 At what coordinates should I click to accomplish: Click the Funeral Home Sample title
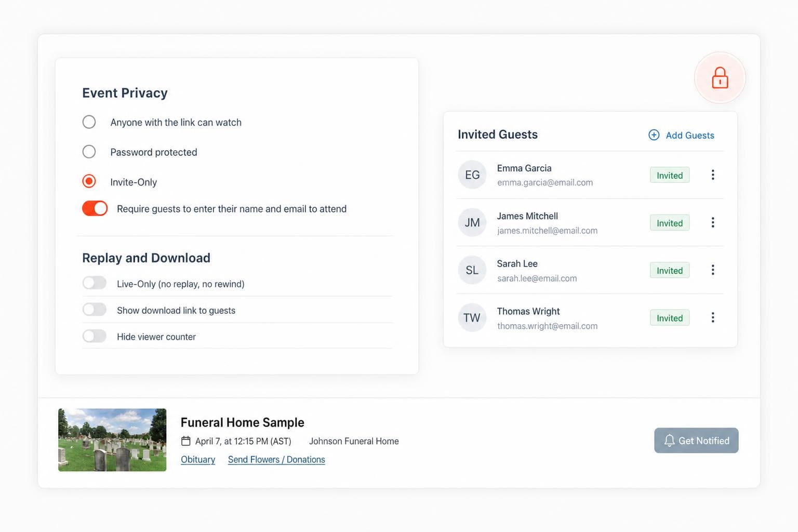243,422
